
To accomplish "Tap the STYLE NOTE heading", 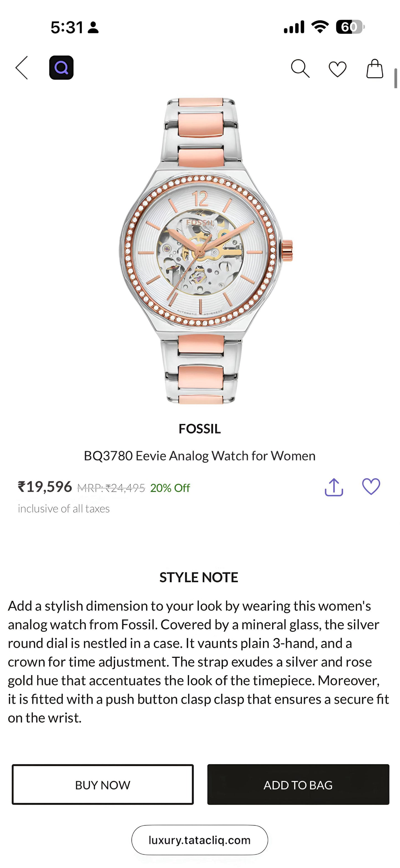I will click(199, 578).
